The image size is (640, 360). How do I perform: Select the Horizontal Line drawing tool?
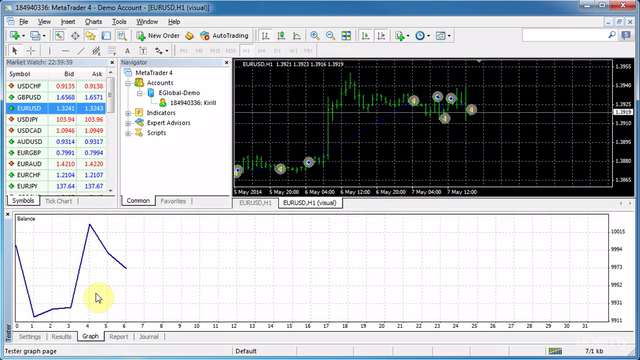click(65, 51)
